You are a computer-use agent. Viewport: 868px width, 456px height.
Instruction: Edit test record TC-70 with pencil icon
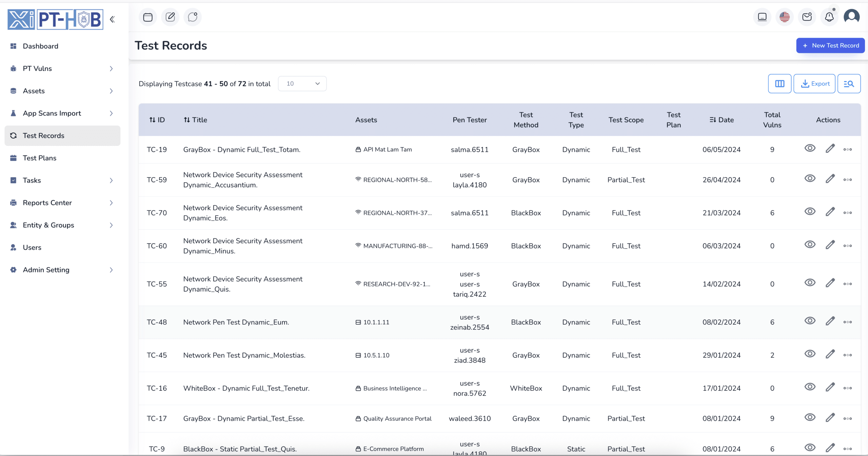click(830, 212)
